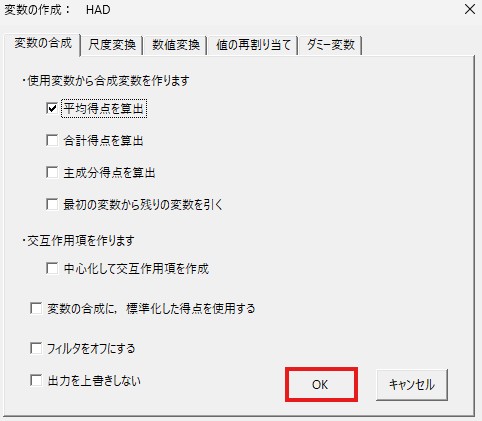Enable 合計得点を算出 option

pos(52,140)
